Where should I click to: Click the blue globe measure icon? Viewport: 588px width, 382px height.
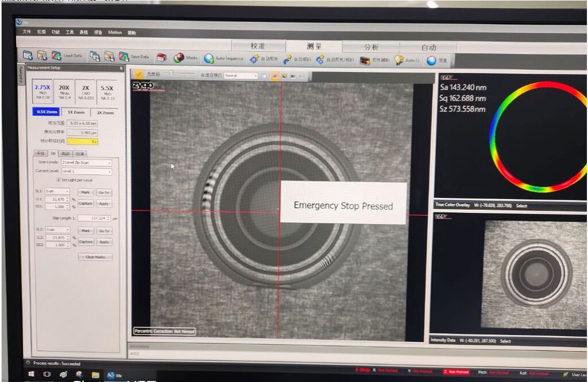432,61
